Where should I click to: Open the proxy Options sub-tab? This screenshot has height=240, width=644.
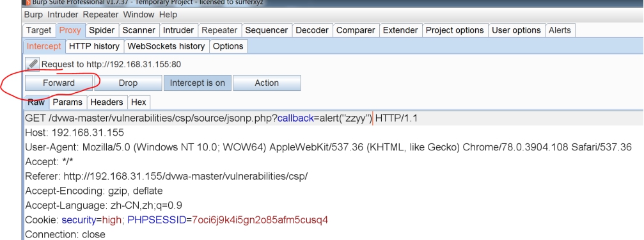(228, 47)
